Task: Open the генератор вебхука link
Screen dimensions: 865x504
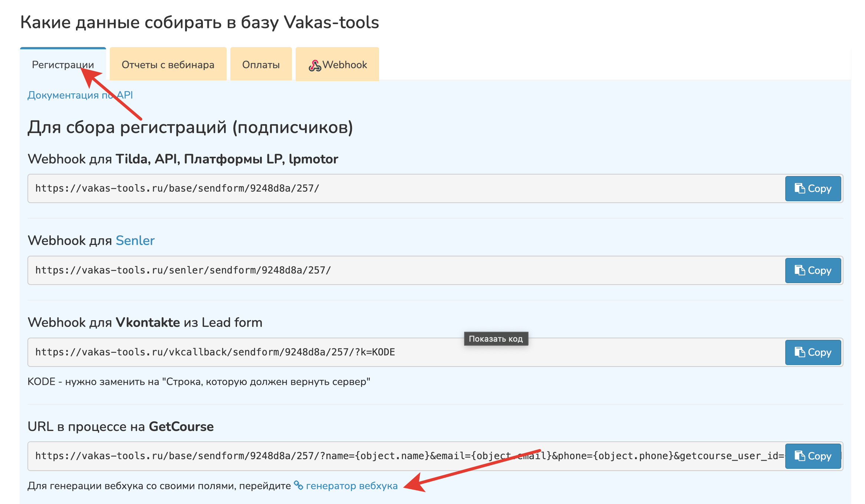Action: click(x=351, y=486)
